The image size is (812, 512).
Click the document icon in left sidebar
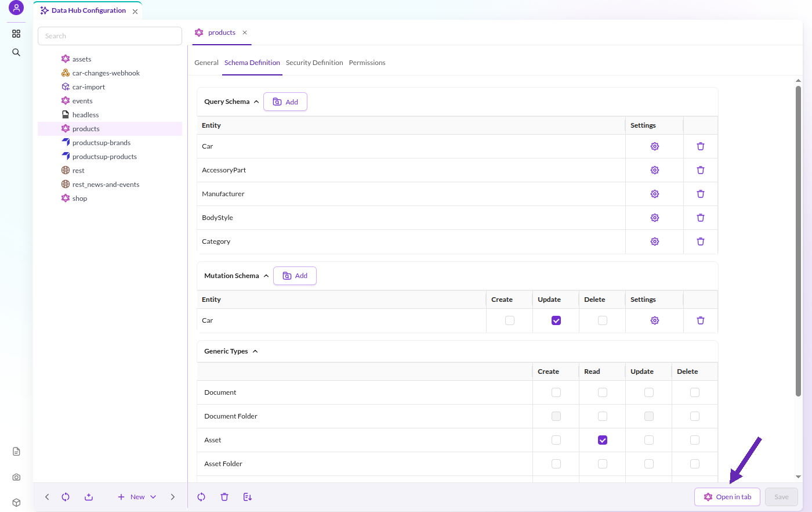point(16,452)
